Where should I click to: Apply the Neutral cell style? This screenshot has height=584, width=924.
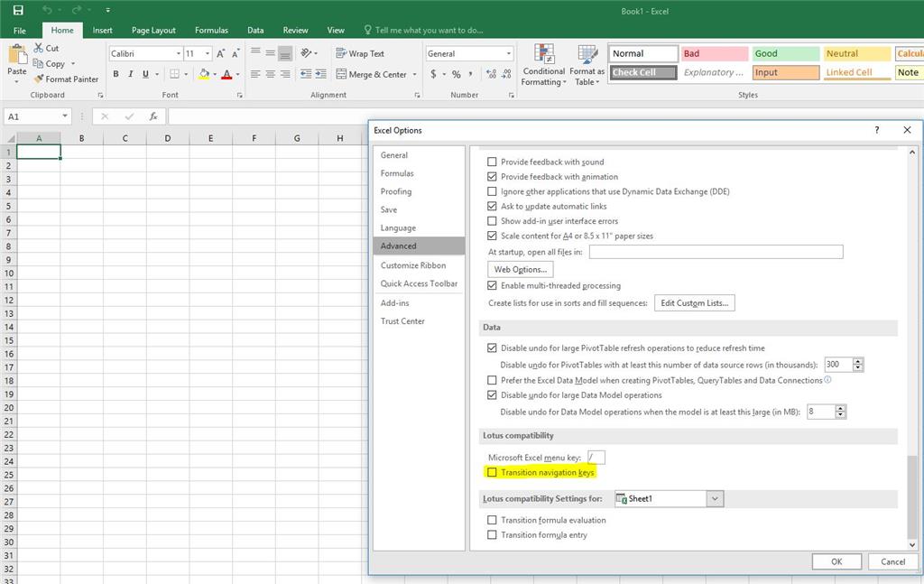857,53
